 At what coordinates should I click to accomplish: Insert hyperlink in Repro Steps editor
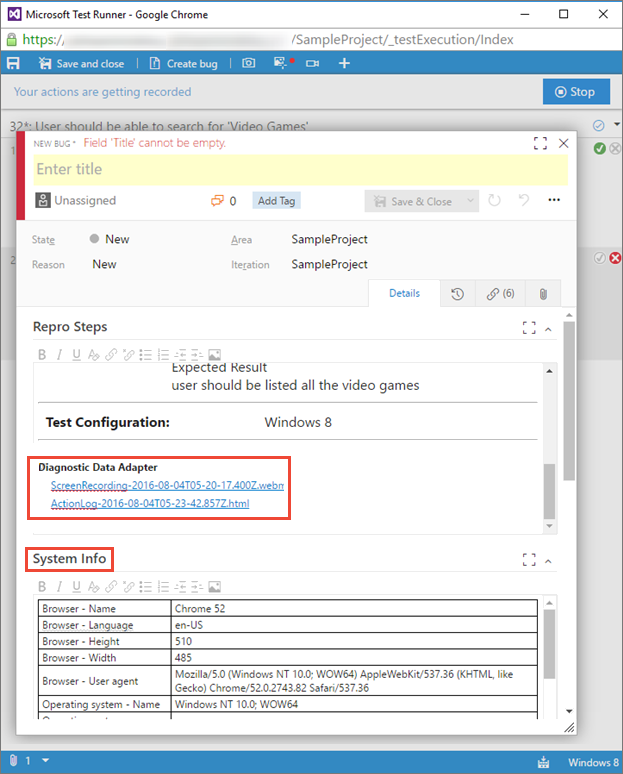(111, 354)
